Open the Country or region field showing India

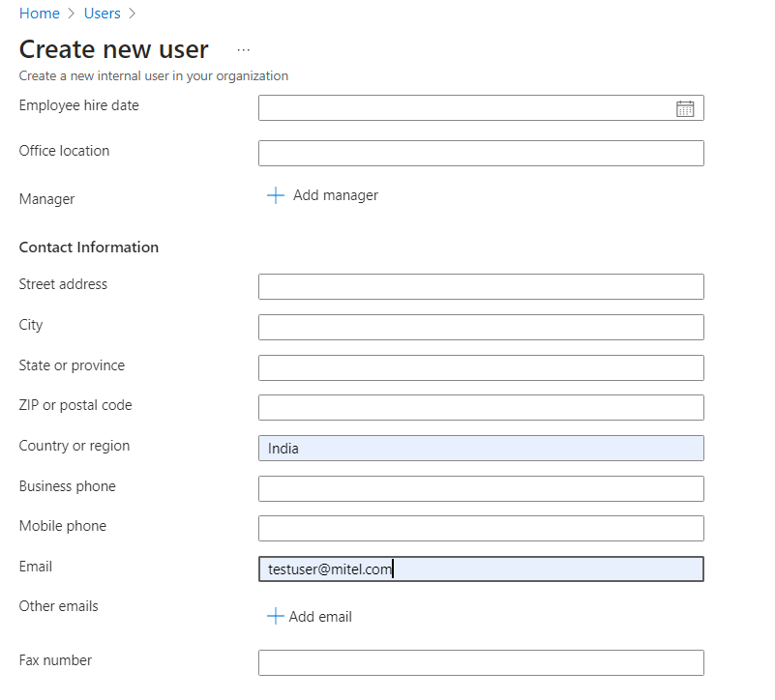tap(481, 449)
